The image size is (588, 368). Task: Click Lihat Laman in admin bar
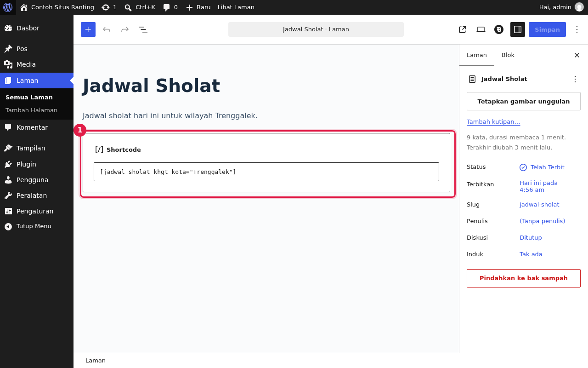[236, 7]
